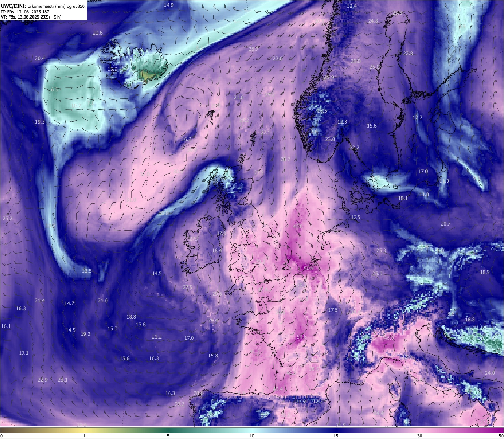Click the 11.8 value near the Baltic coast

[x=424, y=194]
